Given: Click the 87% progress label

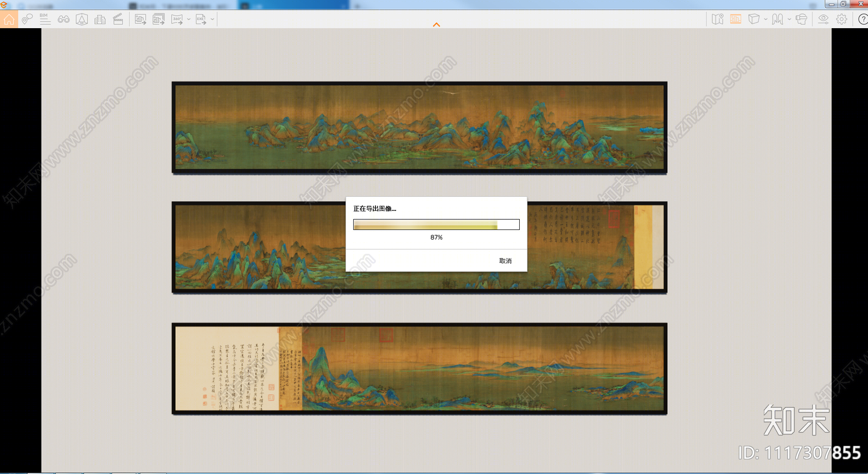Looking at the screenshot, I should coord(436,238).
